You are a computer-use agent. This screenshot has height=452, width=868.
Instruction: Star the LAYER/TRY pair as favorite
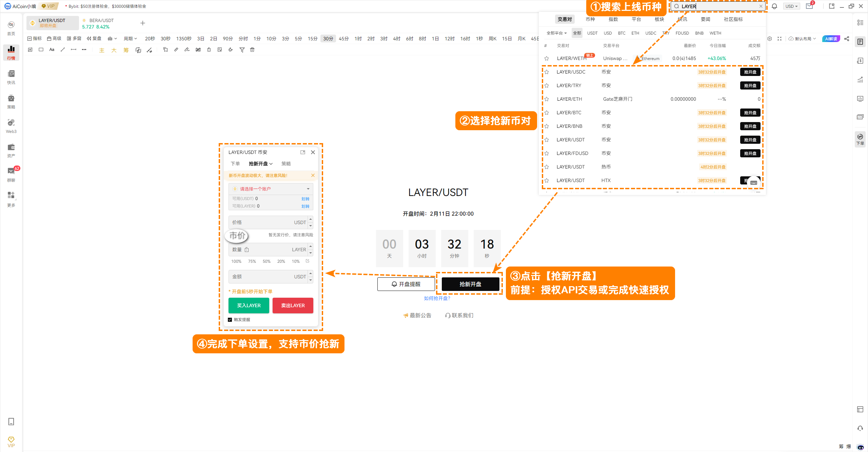pyautogui.click(x=547, y=85)
